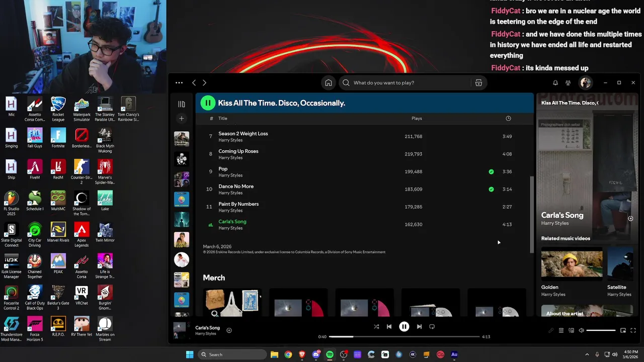644x362 pixels.
Task: Toggle the saved checkmark for Pop
Action: pyautogui.click(x=491, y=172)
